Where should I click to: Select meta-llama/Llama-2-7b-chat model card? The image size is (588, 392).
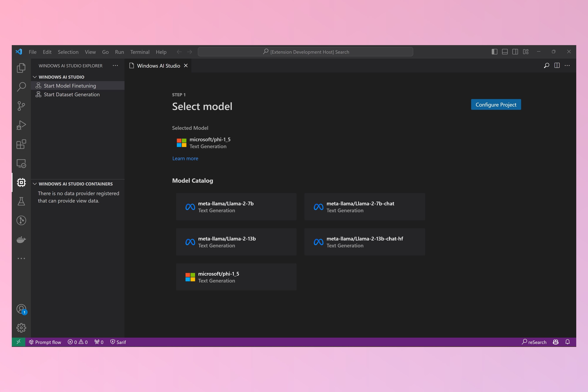point(365,207)
